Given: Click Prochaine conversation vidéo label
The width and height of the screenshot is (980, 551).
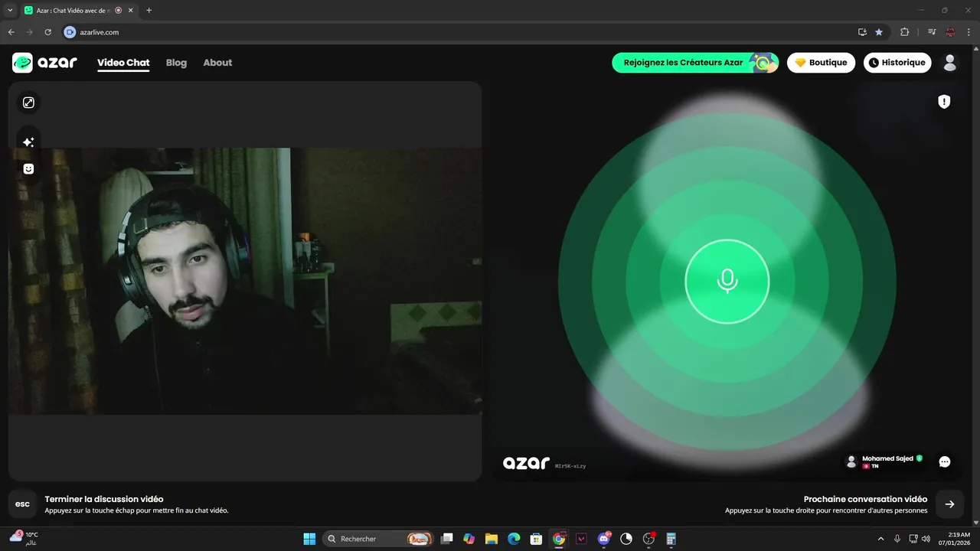Looking at the screenshot, I should (x=865, y=499).
